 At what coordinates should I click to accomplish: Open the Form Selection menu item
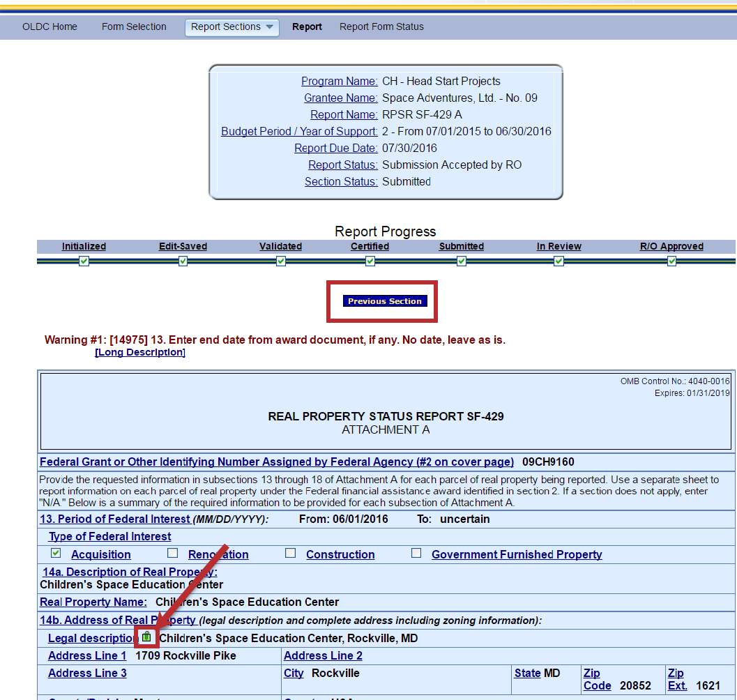(x=134, y=27)
